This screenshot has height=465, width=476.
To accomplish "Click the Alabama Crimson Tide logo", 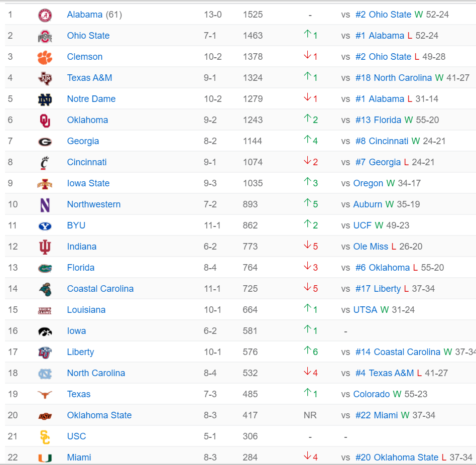I will (x=45, y=15).
